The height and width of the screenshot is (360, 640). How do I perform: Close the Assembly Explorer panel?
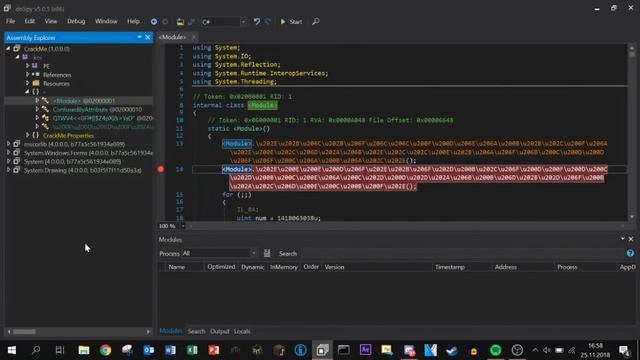(x=148, y=37)
